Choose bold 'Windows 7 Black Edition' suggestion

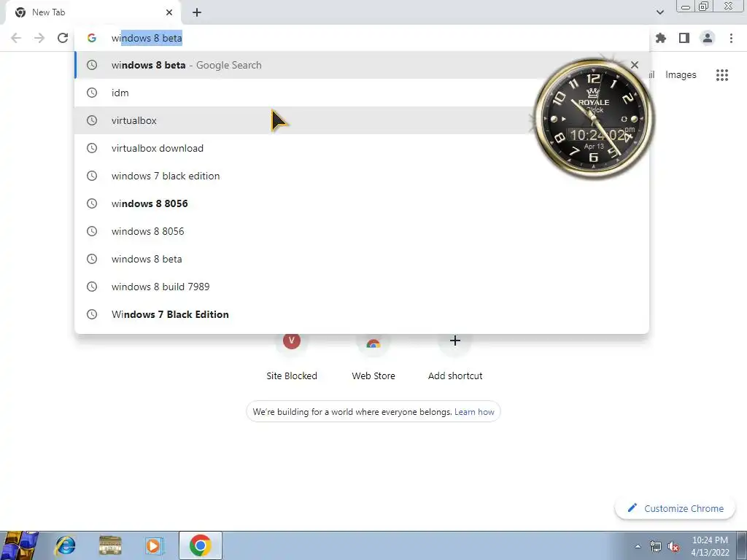click(x=362, y=314)
